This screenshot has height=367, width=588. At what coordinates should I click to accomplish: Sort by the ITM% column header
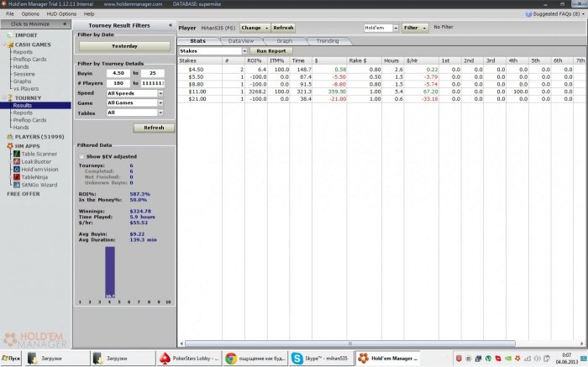278,60
